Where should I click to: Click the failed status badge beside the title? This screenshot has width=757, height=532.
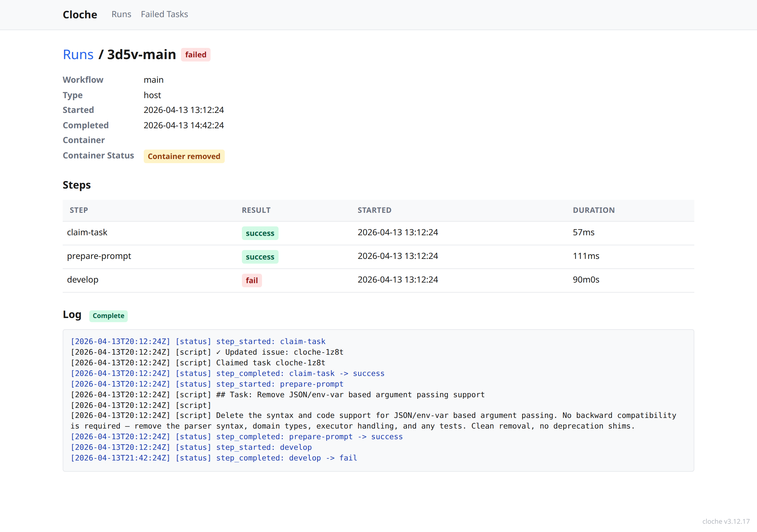(195, 55)
